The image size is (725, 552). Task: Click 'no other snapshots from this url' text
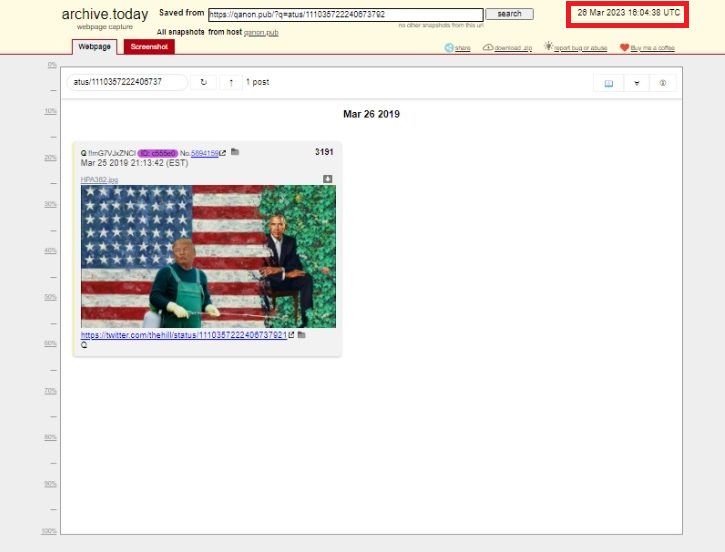[441, 25]
